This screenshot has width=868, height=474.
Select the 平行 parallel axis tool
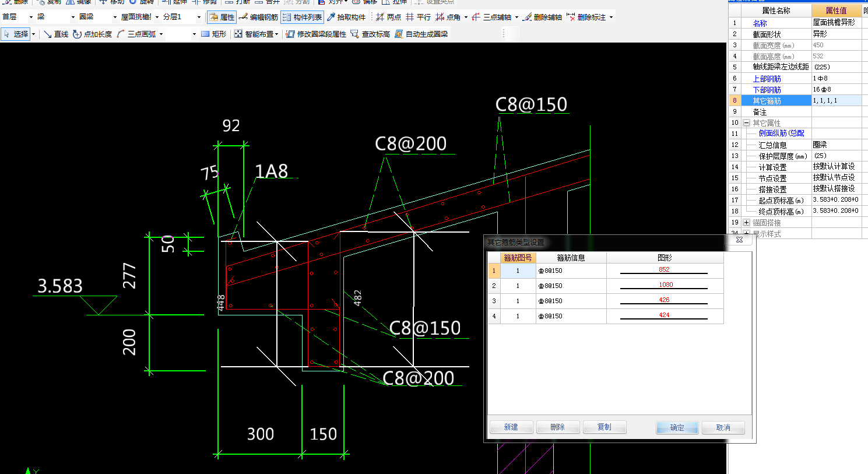click(418, 17)
